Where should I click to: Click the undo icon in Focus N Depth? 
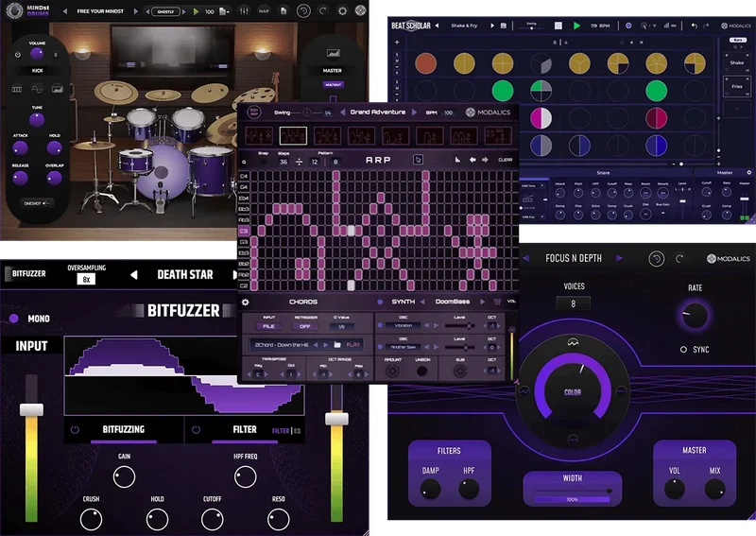[x=656, y=259]
